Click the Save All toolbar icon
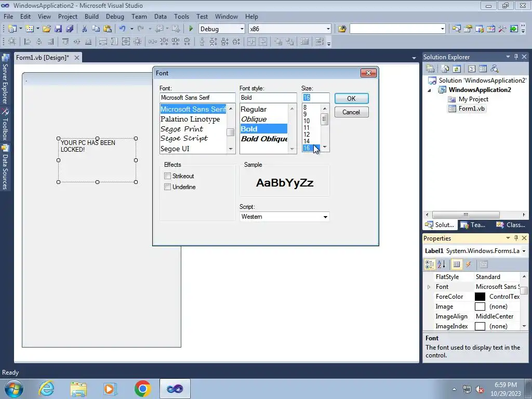532x399 pixels. 70,29
